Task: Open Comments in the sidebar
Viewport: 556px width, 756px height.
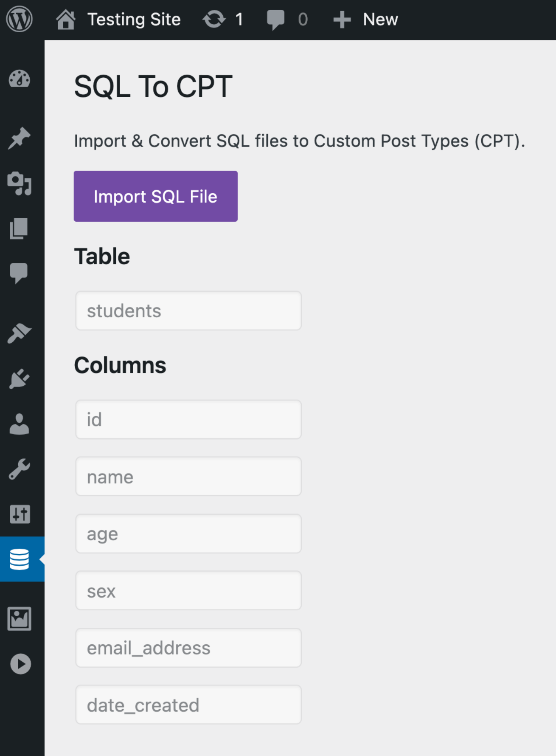Action: click(20, 273)
